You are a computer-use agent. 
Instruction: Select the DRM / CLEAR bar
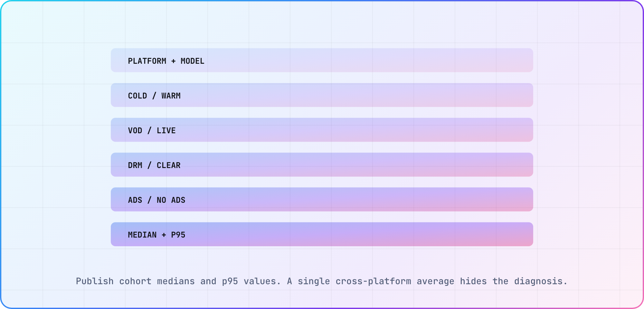click(x=322, y=164)
